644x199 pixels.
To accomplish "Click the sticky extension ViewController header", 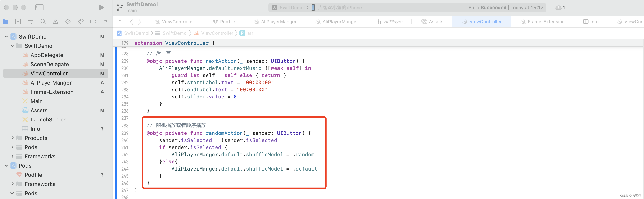I will [174, 43].
